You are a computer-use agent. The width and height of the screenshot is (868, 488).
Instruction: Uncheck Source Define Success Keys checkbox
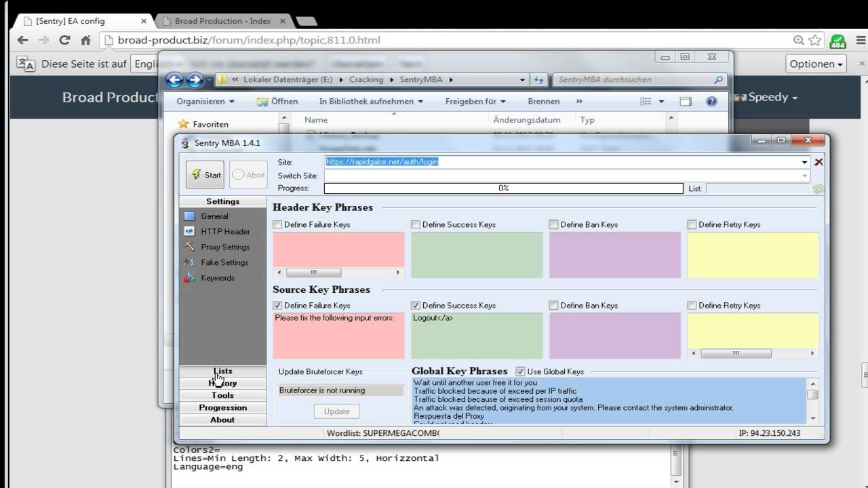pyautogui.click(x=416, y=306)
